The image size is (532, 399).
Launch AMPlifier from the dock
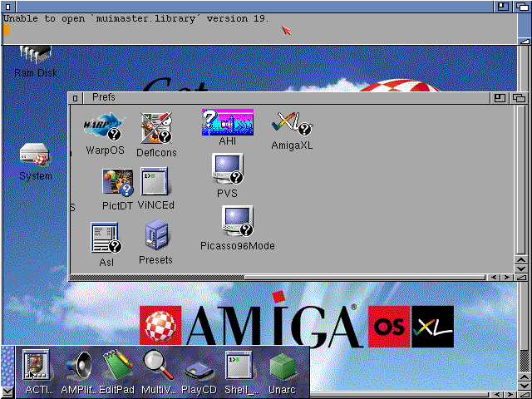(x=79, y=366)
